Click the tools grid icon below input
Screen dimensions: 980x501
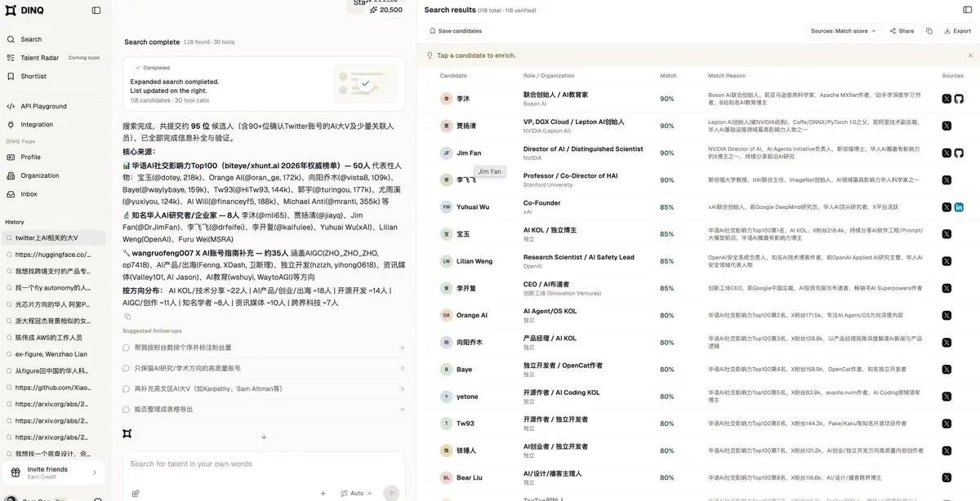point(136,493)
